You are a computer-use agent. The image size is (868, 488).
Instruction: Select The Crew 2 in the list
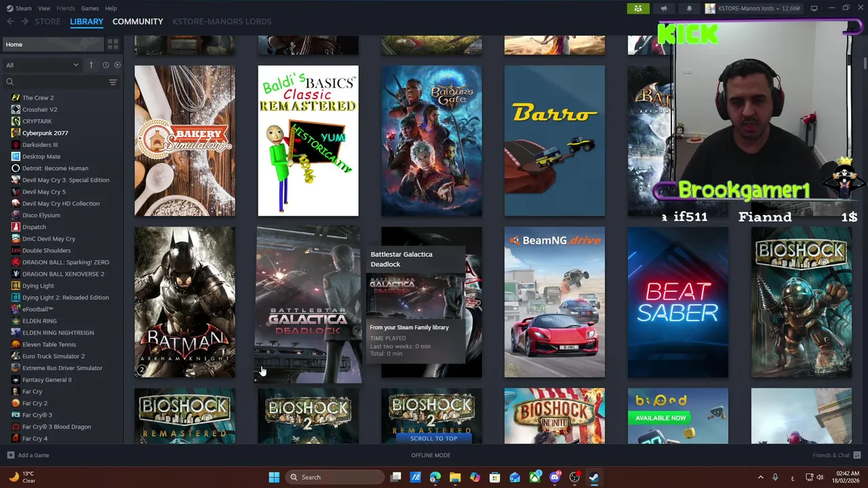[38, 98]
